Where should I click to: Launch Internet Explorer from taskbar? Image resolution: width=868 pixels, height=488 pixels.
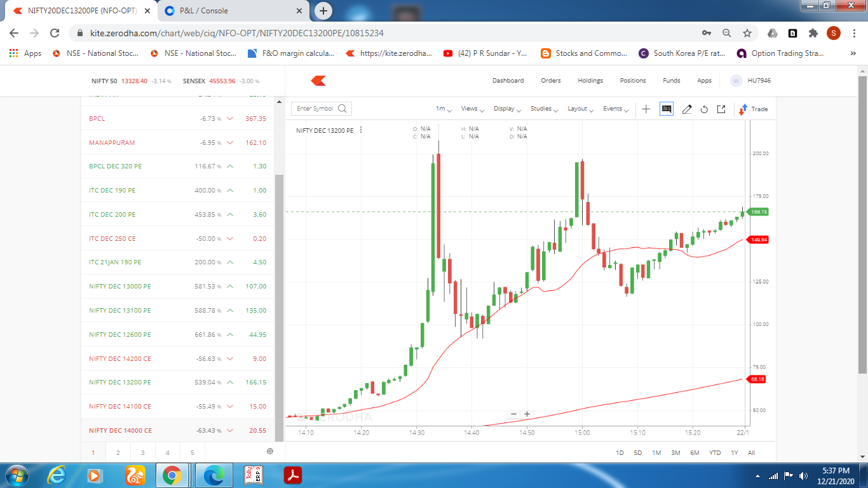click(x=57, y=475)
